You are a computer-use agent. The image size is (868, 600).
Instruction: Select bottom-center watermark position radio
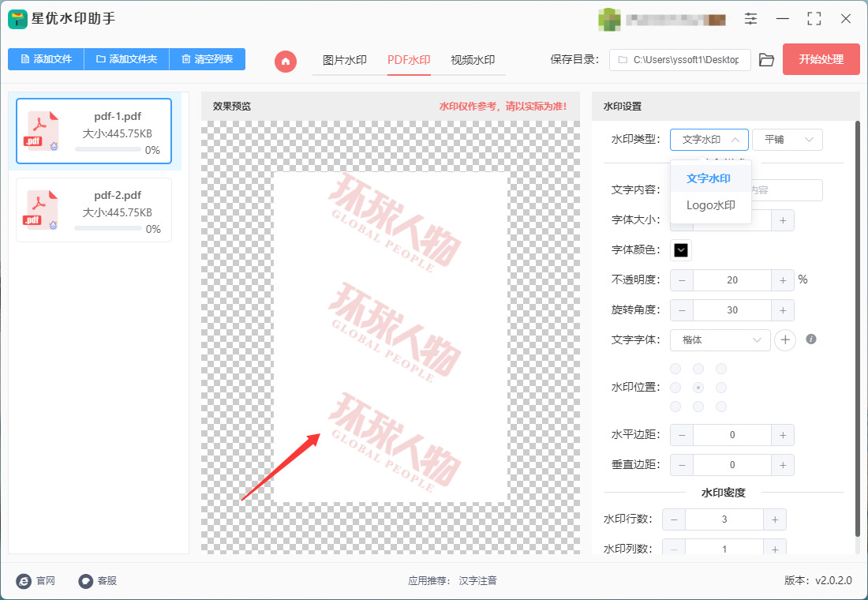[x=698, y=407]
